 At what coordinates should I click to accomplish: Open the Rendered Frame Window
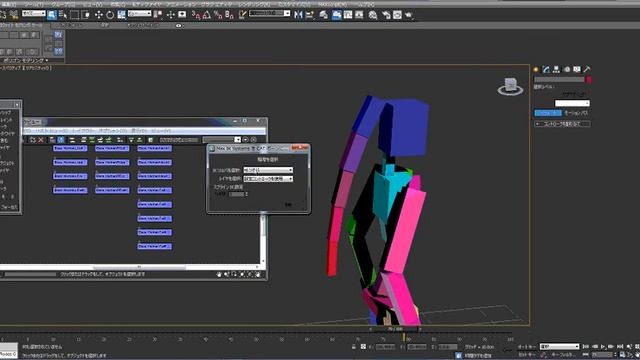pos(397,15)
